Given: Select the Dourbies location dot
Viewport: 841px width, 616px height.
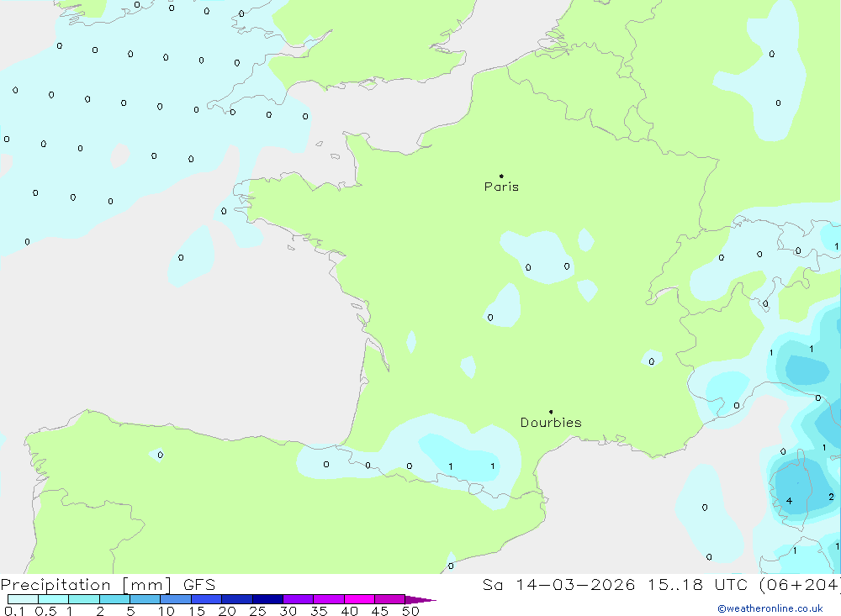Looking at the screenshot, I should [551, 412].
